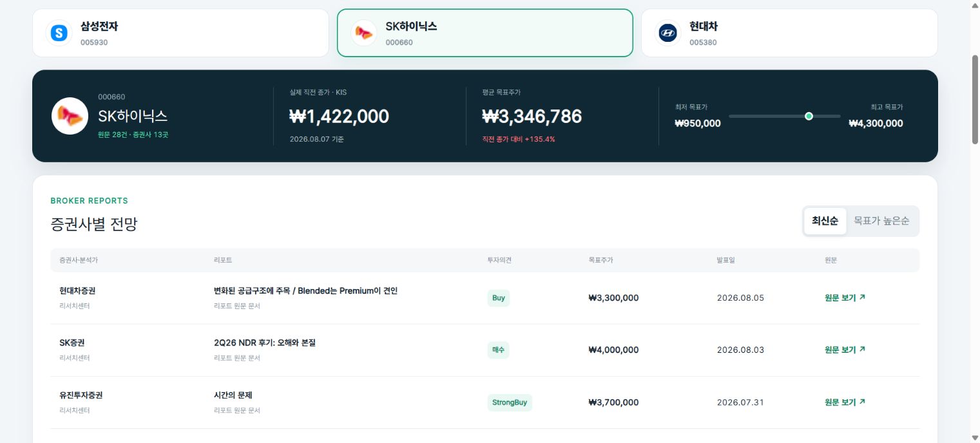The height and width of the screenshot is (443, 980).
Task: Open 원문 보기 for 현대차증권 report
Action: [x=845, y=297]
